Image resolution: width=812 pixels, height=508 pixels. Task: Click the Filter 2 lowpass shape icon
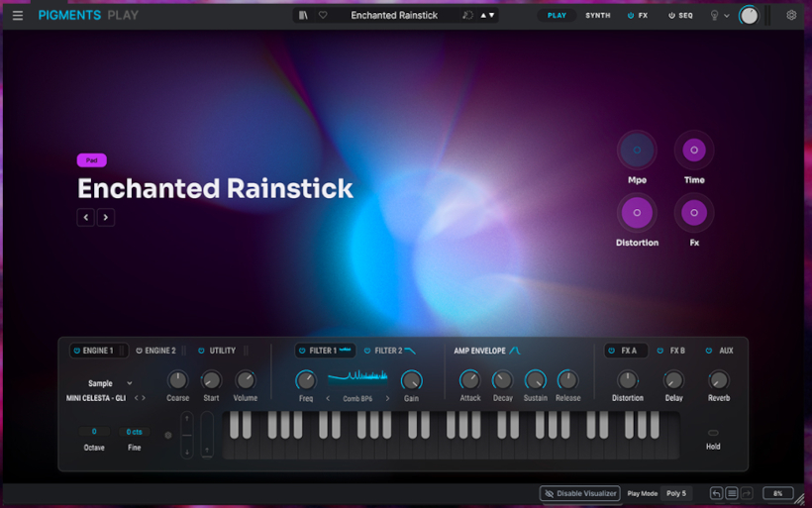[x=410, y=351]
